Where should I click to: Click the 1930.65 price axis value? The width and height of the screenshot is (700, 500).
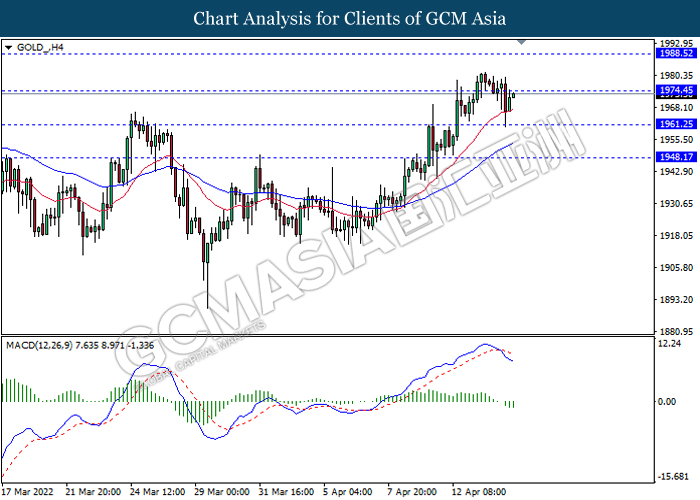tap(676, 204)
